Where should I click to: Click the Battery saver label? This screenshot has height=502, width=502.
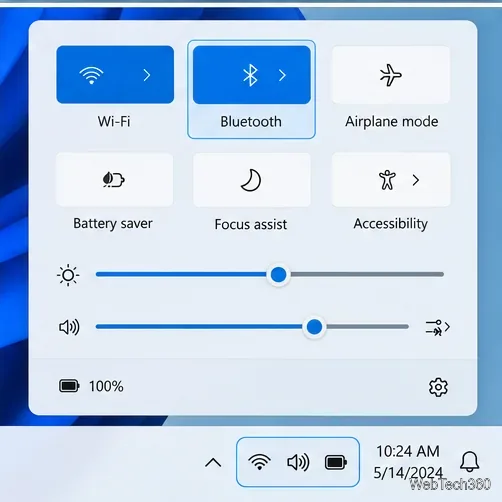click(x=113, y=223)
